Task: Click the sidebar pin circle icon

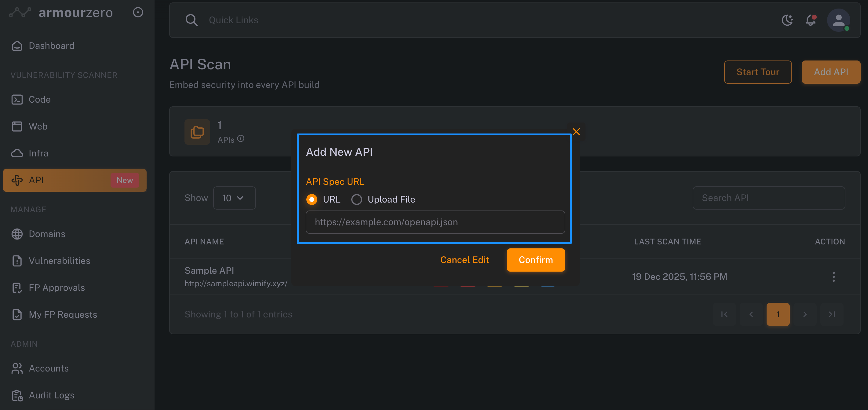Action: click(138, 13)
